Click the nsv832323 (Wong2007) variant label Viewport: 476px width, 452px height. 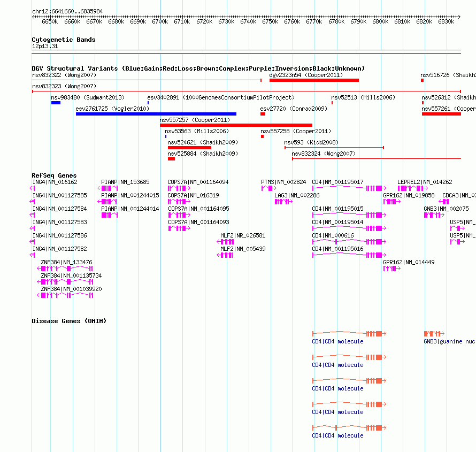64,86
